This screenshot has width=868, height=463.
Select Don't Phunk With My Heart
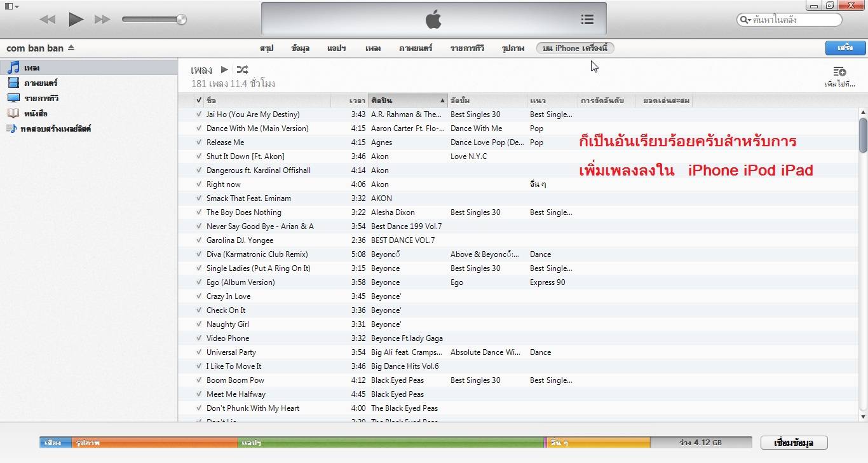click(518, 408)
